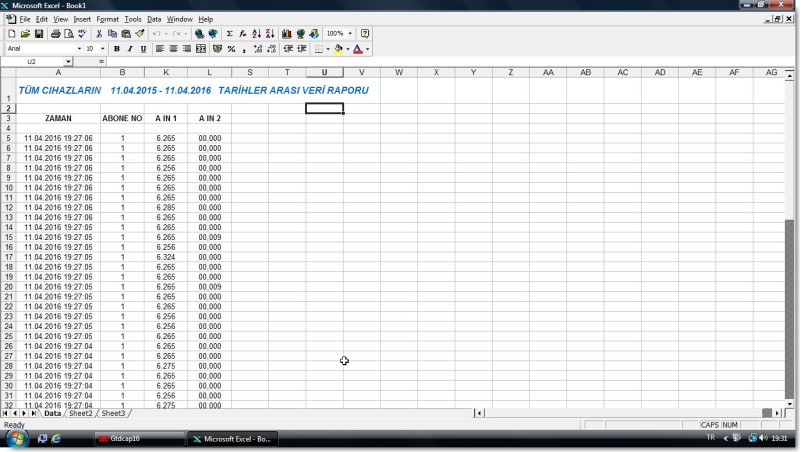Open the Tools menu
800x452 pixels.
pos(133,19)
